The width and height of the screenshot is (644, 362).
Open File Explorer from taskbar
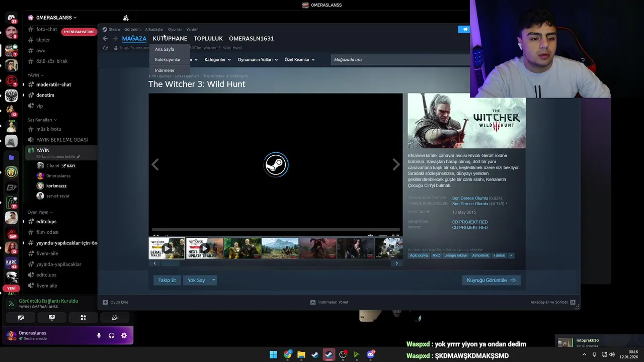(301, 354)
